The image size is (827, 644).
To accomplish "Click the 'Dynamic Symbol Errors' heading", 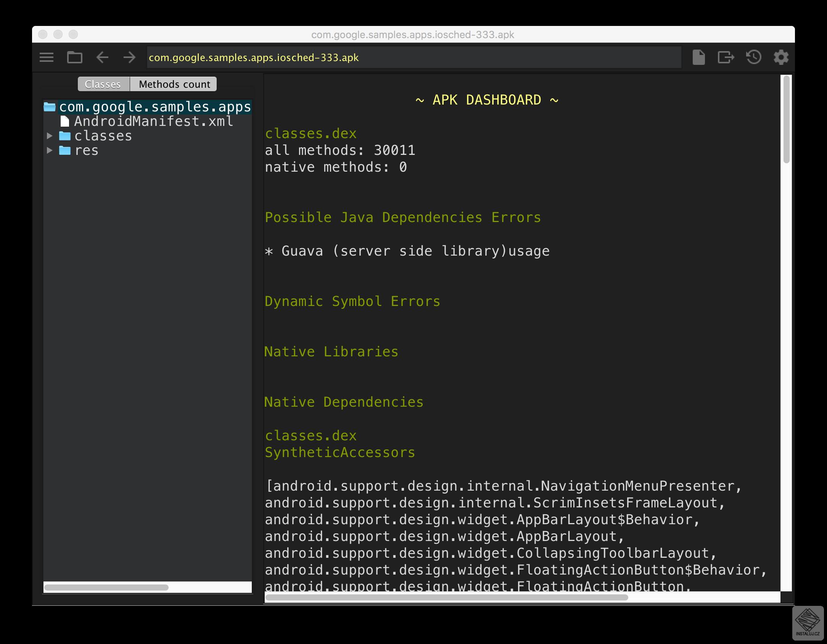I will pos(352,301).
